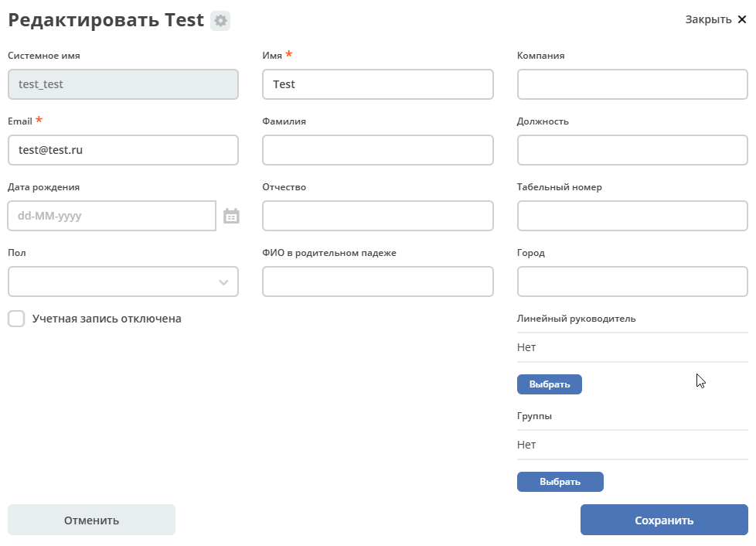
Task: Focus the Фамилия input field
Action: pyautogui.click(x=377, y=150)
